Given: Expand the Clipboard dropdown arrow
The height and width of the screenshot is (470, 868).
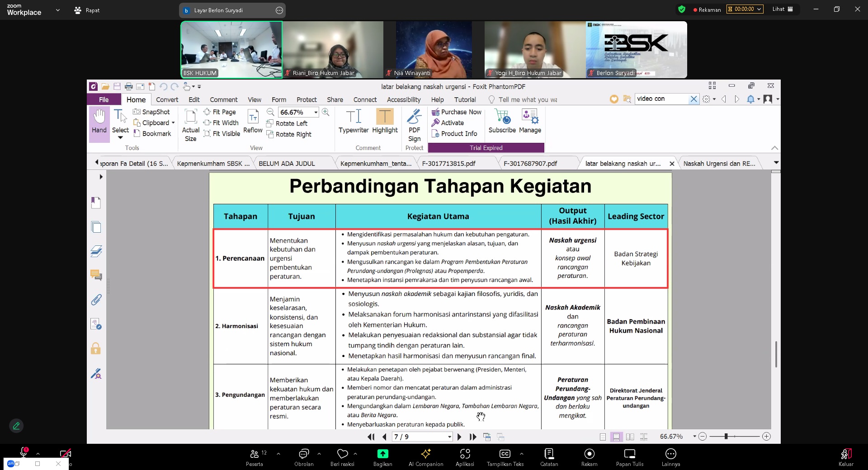Looking at the screenshot, I should click(x=173, y=123).
